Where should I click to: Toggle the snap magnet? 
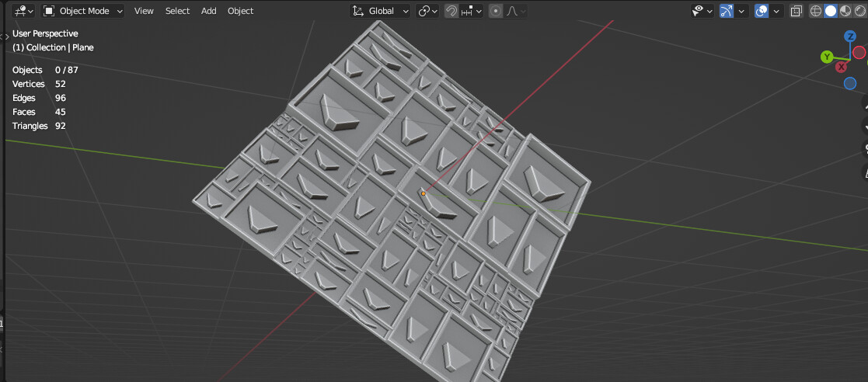[x=451, y=11]
